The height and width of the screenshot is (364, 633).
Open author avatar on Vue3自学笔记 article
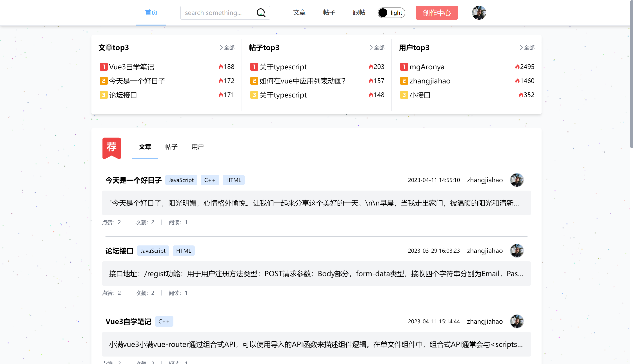click(x=517, y=321)
